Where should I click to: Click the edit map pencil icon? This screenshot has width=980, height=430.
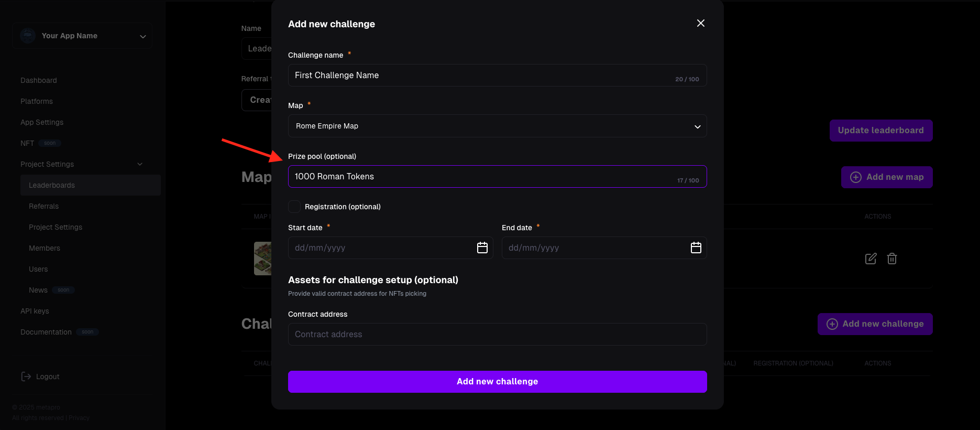tap(871, 259)
